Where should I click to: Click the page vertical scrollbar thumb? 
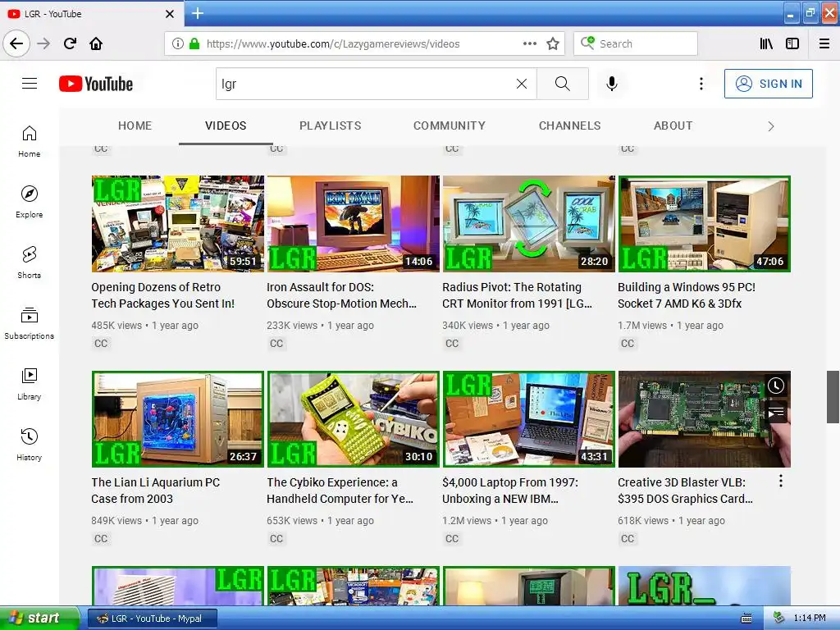(833, 396)
